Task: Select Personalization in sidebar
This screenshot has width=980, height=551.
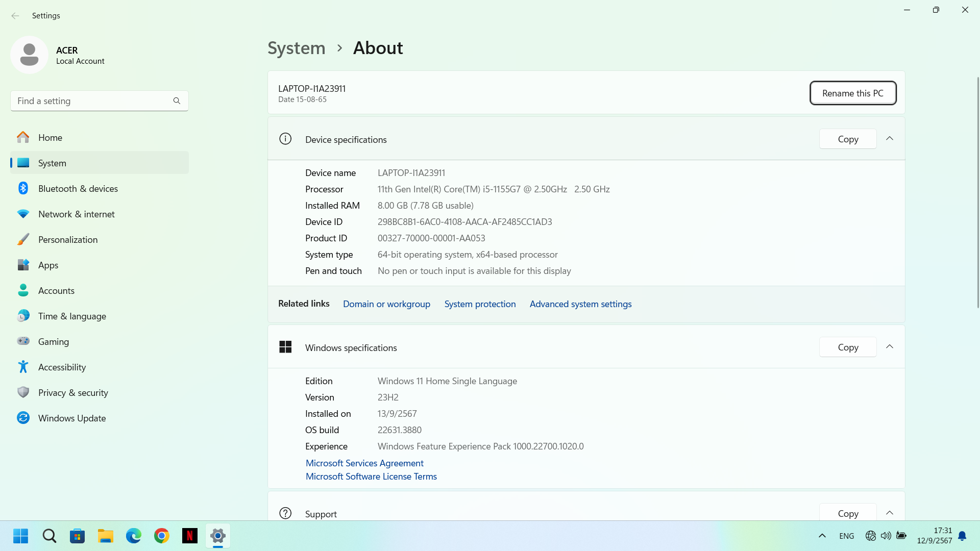Action: point(100,239)
